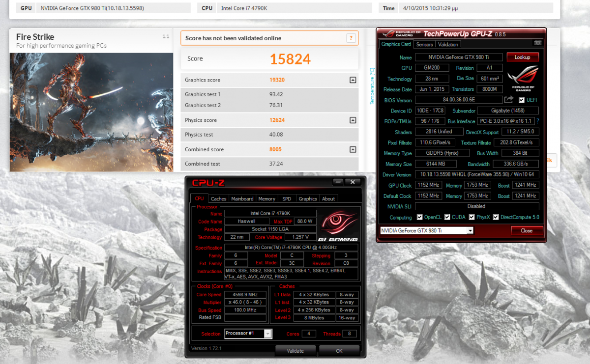The width and height of the screenshot is (590, 364).
Task: Click the Shaders field 2816 Unified
Action: 439,132
